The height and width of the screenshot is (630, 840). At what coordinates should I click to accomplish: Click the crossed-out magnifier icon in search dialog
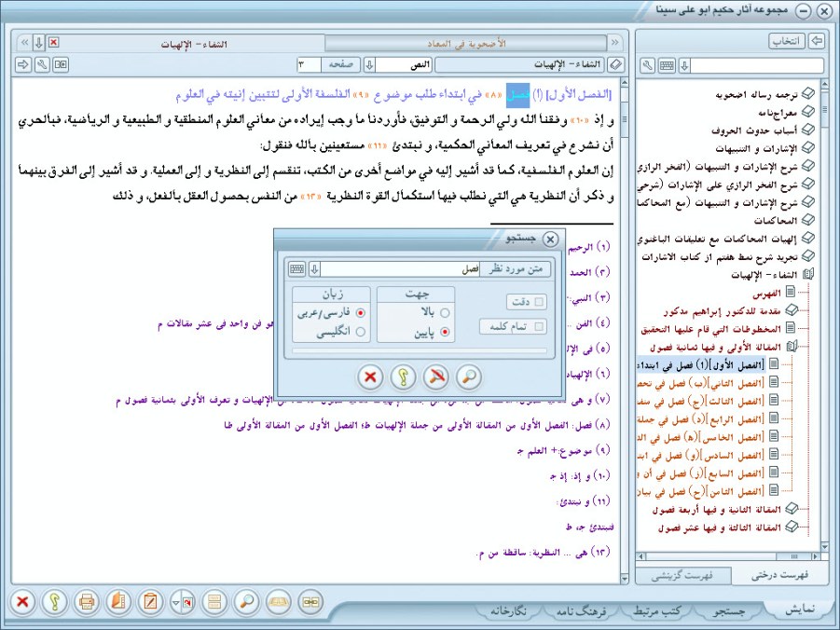point(437,377)
